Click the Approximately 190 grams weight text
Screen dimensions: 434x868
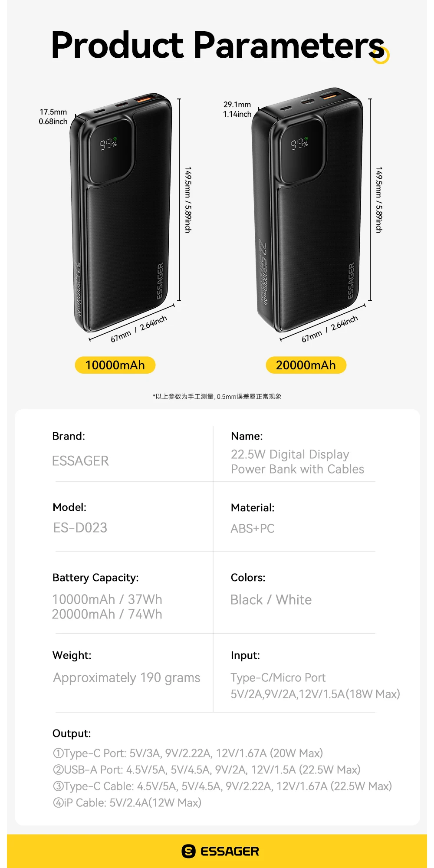click(x=127, y=677)
